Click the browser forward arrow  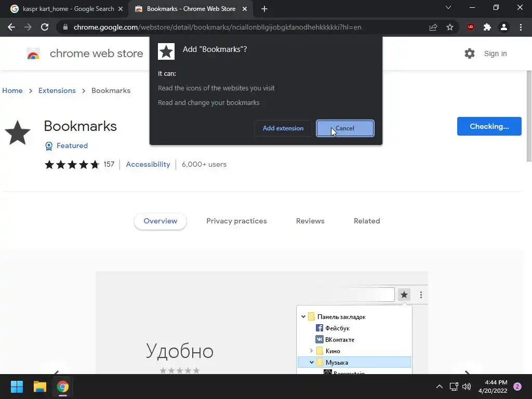28,27
